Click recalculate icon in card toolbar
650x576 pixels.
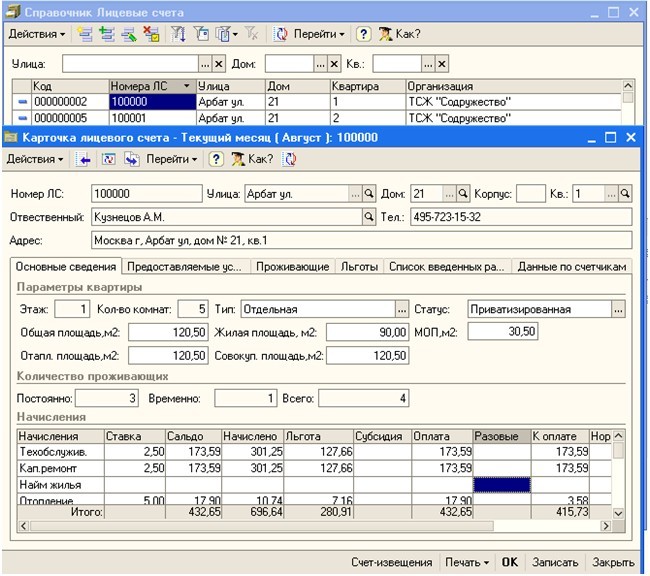click(x=109, y=160)
